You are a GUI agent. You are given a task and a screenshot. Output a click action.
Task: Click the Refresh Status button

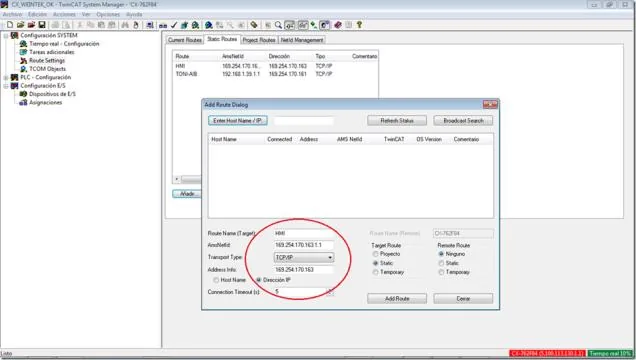point(397,120)
